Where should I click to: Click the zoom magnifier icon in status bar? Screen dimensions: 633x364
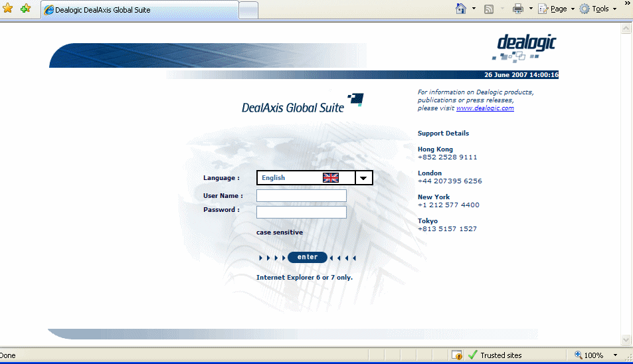click(x=578, y=355)
